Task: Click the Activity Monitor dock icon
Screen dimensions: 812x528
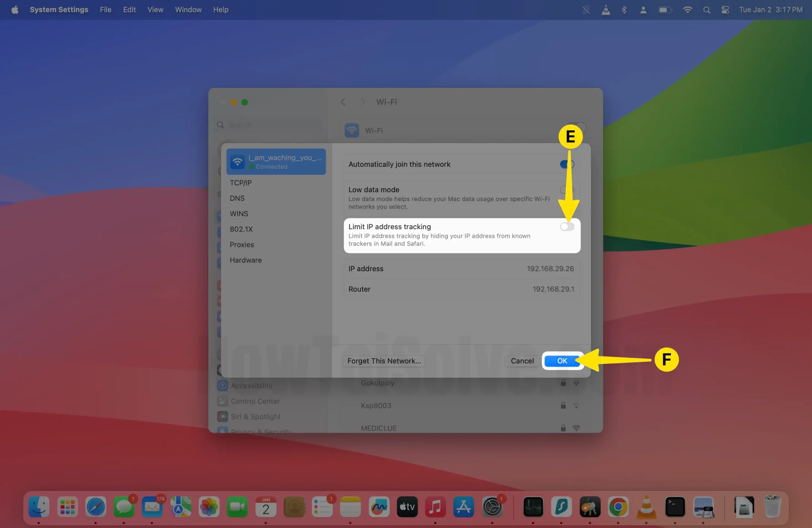Action: tap(533, 506)
